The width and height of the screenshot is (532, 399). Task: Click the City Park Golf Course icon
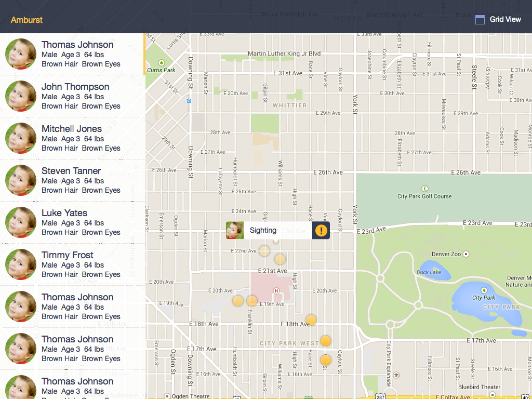coord(424,188)
